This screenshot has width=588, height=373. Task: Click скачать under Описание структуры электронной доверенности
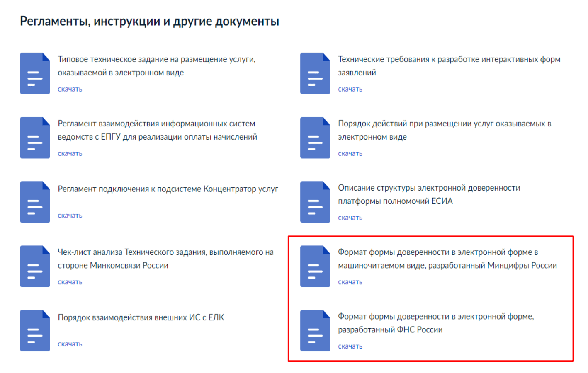click(350, 218)
